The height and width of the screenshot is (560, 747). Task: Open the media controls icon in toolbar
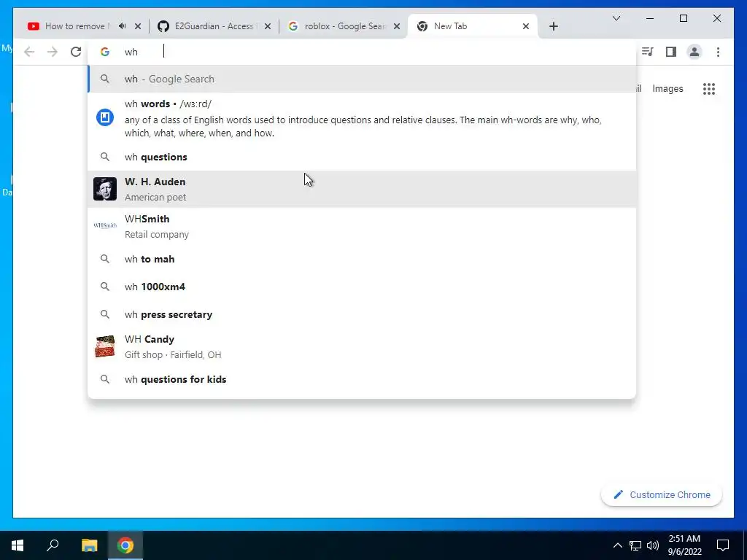(x=648, y=52)
